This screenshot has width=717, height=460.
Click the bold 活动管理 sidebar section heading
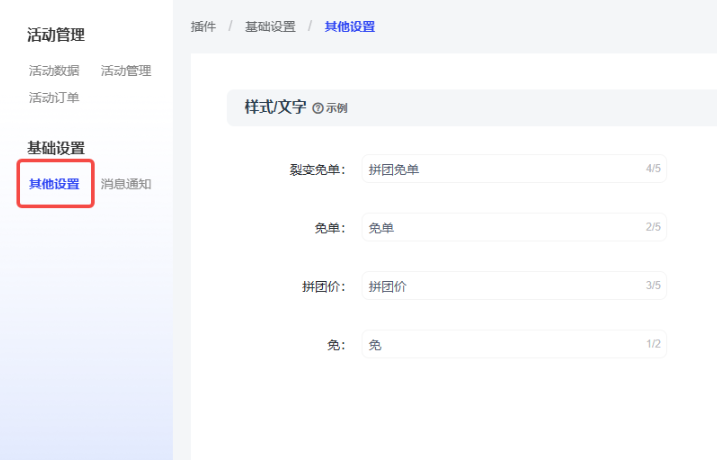pos(56,35)
